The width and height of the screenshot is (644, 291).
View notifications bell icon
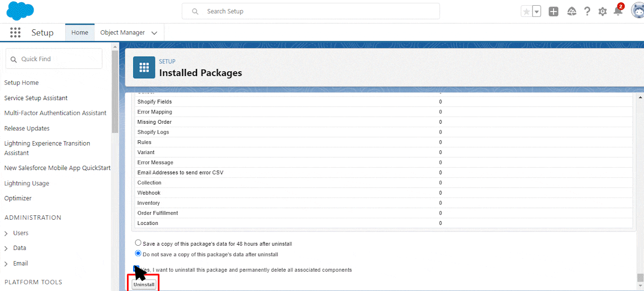pyautogui.click(x=618, y=12)
